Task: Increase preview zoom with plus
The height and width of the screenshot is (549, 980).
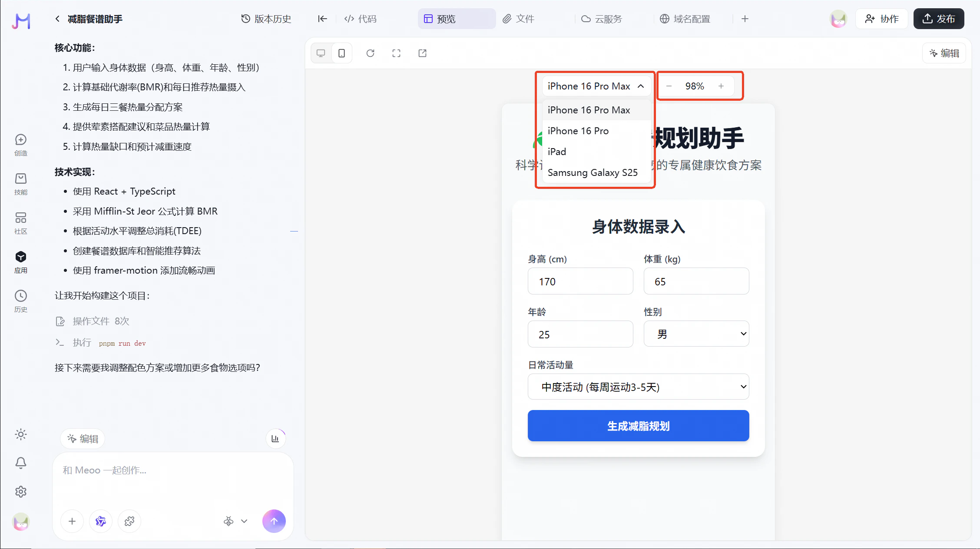Action: (x=721, y=86)
